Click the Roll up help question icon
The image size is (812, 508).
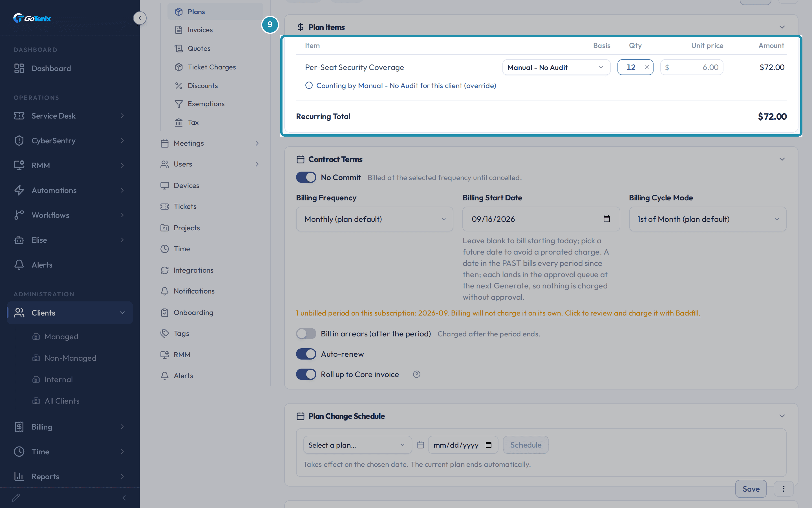(x=416, y=374)
